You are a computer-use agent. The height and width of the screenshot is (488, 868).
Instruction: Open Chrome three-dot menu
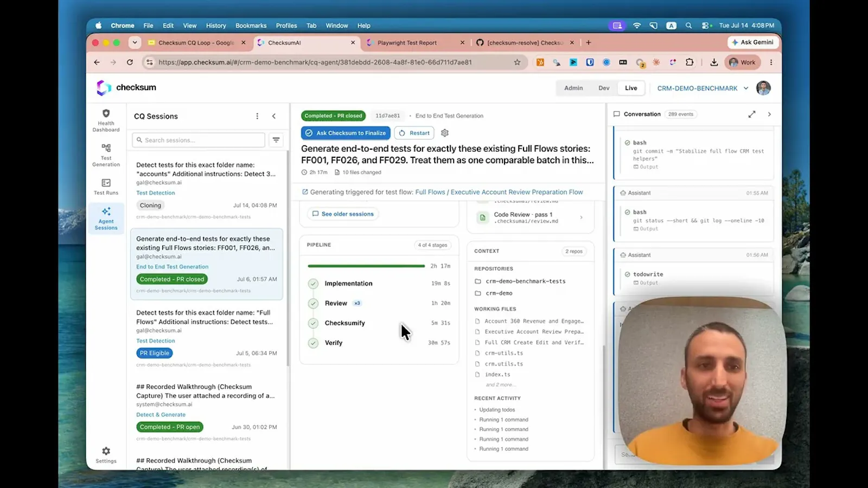click(x=771, y=62)
